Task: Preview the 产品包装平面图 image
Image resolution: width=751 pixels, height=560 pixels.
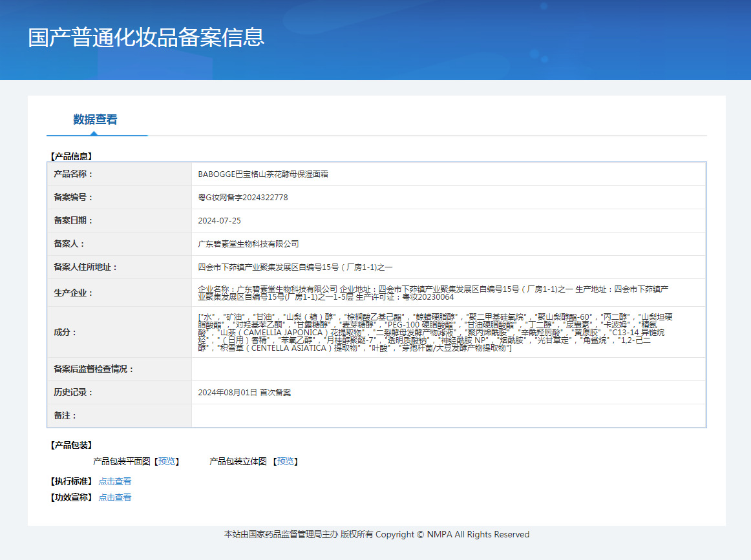Action: [168, 461]
